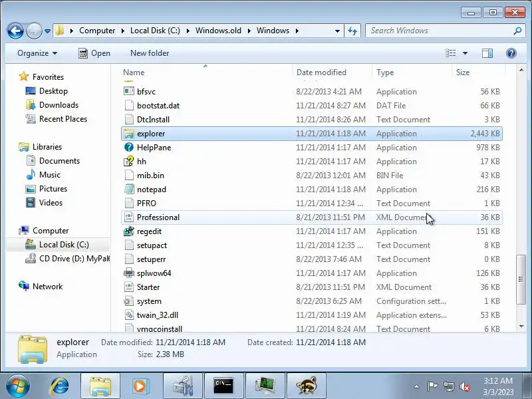This screenshot has width=532, height=399.
Task: Click the Change your view icon
Action: click(x=451, y=53)
